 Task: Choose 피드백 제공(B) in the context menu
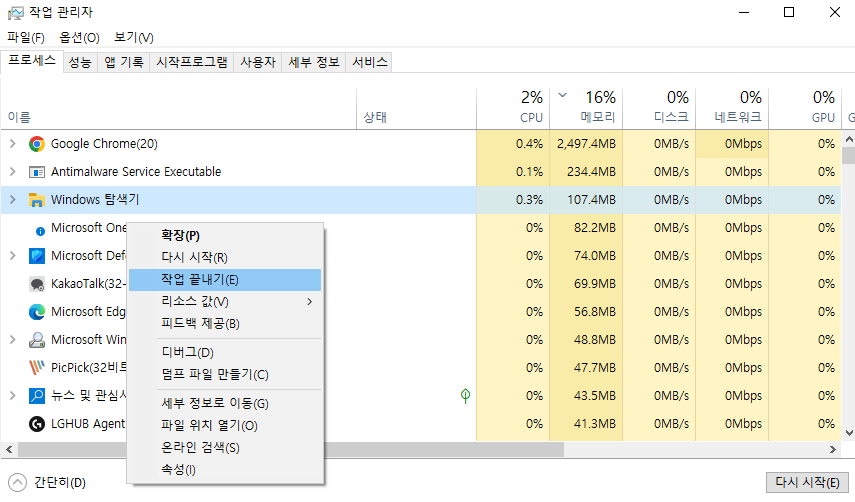click(225, 324)
